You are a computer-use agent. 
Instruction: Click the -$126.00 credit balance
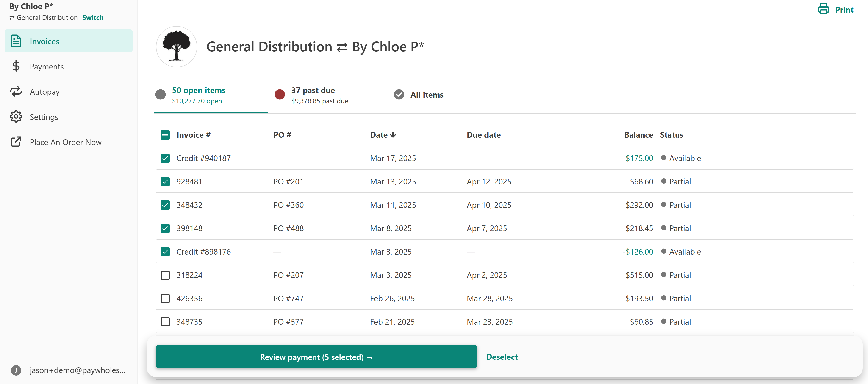[638, 252]
